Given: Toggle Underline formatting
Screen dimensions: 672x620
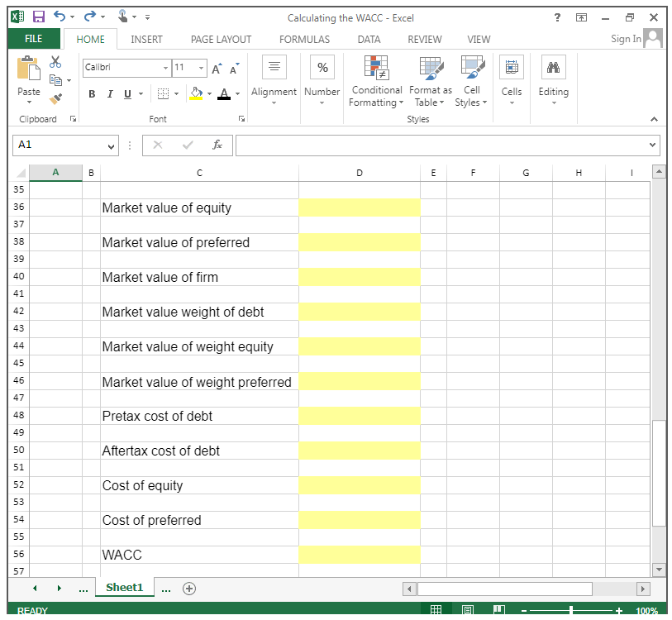Looking at the screenshot, I should tap(127, 94).
